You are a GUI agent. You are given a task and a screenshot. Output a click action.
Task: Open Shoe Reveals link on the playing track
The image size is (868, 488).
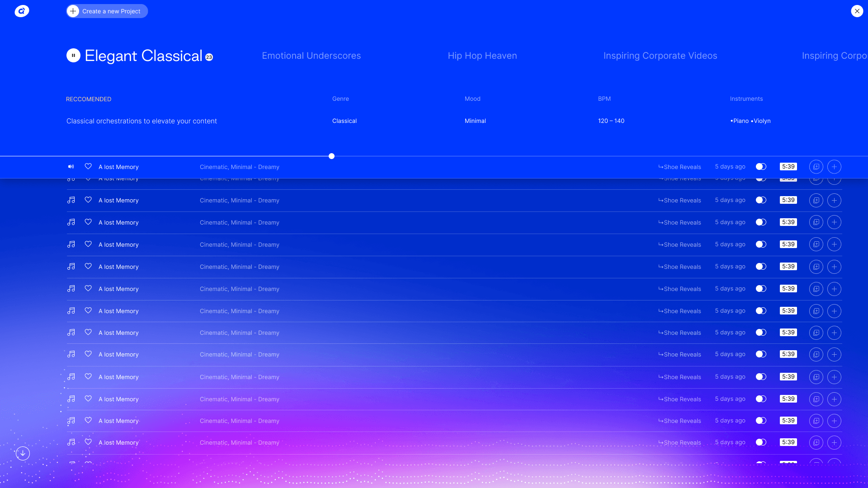[x=679, y=167]
